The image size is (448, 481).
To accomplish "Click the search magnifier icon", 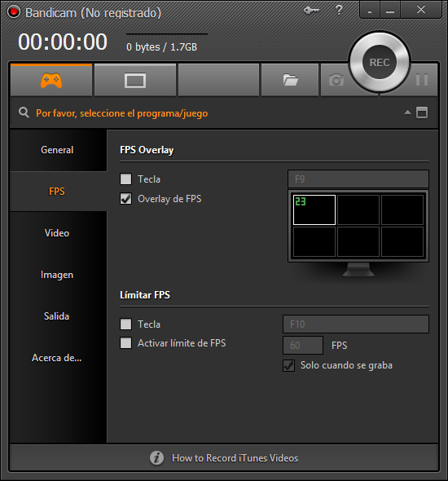I will (x=24, y=113).
